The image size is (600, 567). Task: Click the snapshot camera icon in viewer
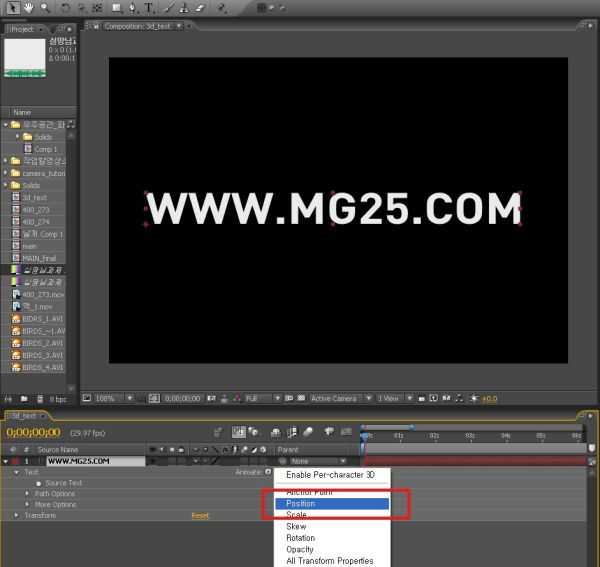pyautogui.click(x=212, y=398)
